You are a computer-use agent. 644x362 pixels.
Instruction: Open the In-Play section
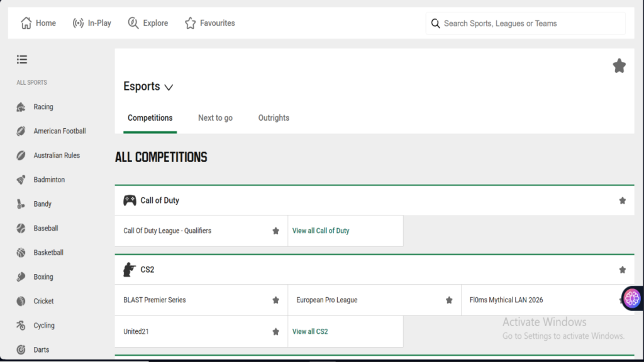pos(92,23)
